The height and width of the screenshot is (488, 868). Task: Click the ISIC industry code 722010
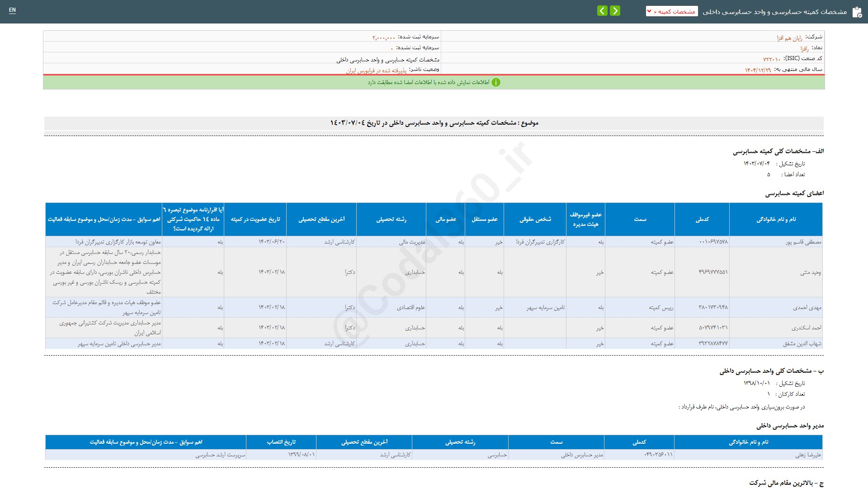(x=771, y=59)
